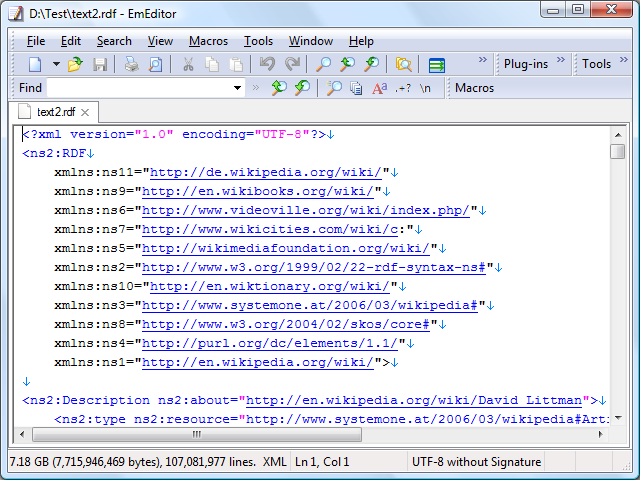Select the text2.rdf document tab

(54, 112)
